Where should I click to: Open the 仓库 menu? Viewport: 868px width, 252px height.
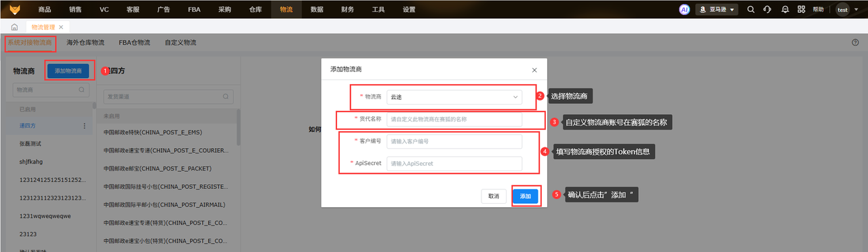click(255, 10)
